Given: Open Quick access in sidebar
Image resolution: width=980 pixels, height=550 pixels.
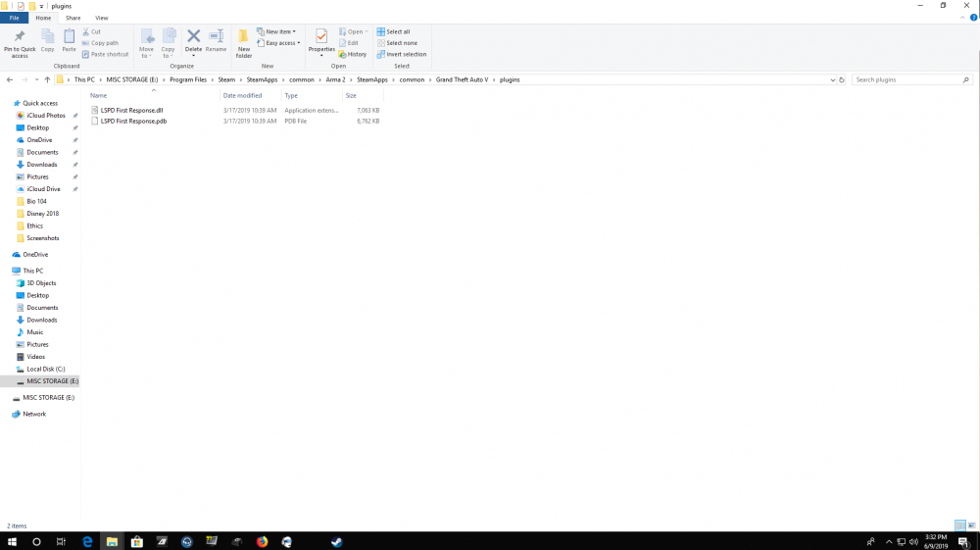Looking at the screenshot, I should coord(40,103).
